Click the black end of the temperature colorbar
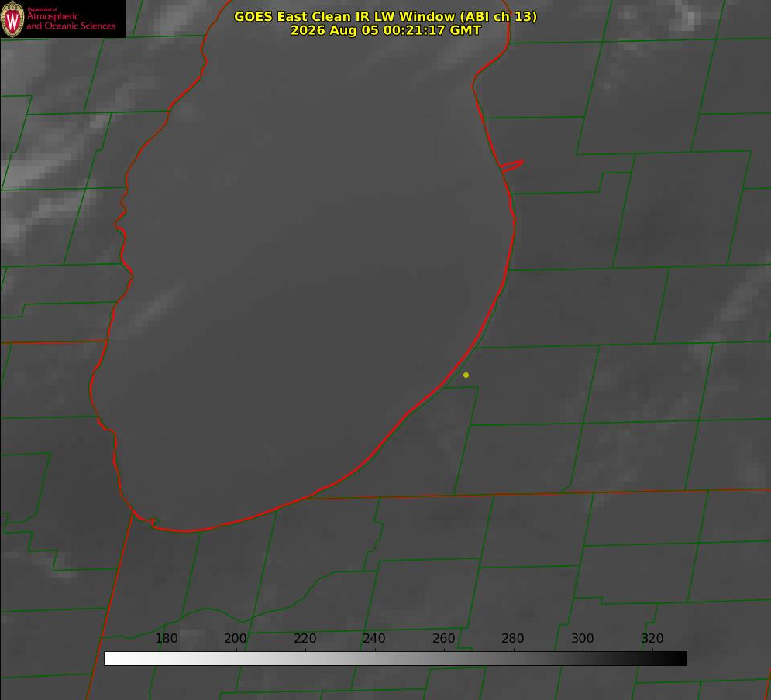Viewport: 771px width, 700px height. tap(679, 659)
